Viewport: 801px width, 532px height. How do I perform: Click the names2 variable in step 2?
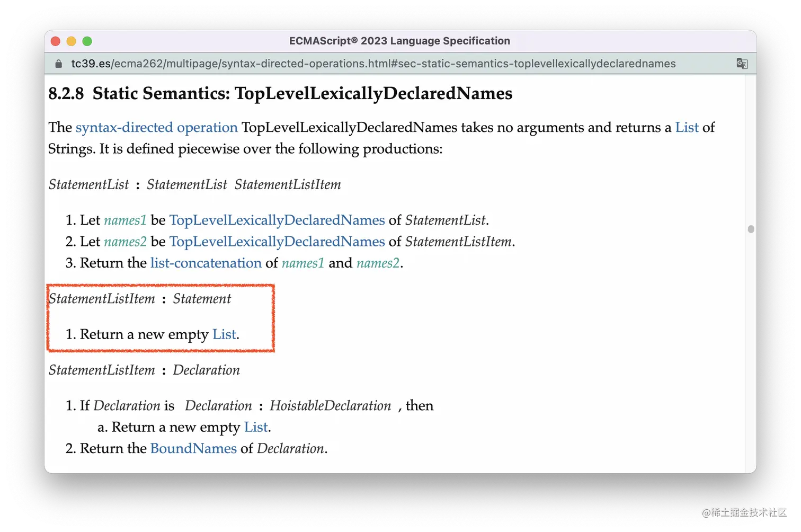tap(125, 242)
